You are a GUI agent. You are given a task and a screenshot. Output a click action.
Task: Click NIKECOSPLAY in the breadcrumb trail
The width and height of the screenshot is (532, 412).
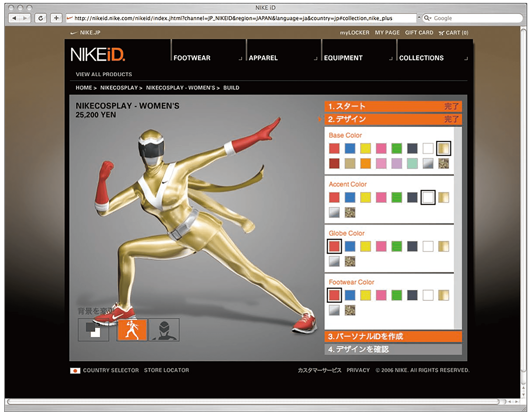tap(119, 88)
